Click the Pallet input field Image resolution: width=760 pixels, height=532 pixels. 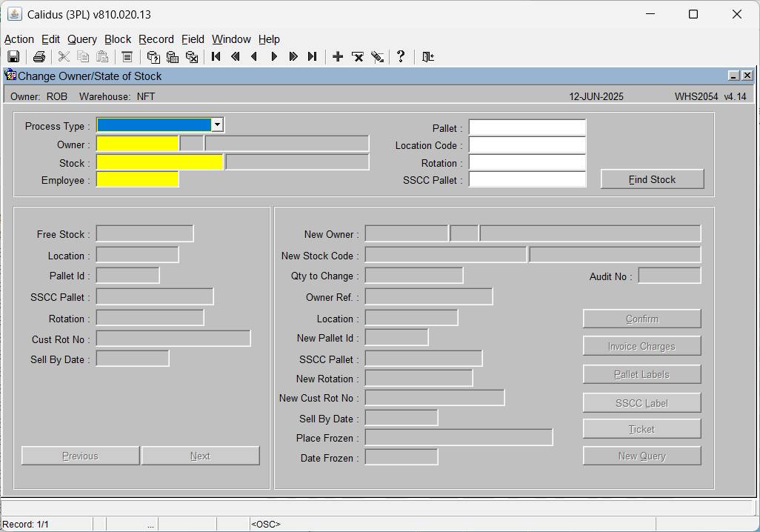(x=527, y=127)
